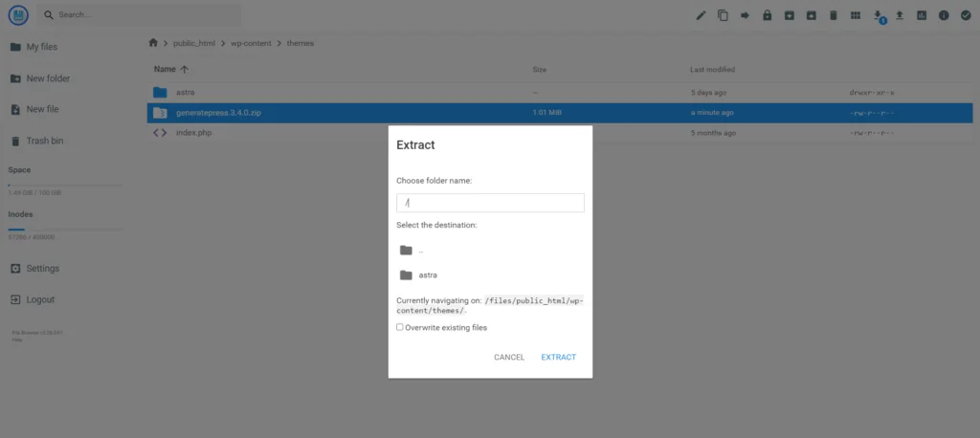Click '1.01 MiB' size of the zip file
980x438 pixels.
coord(546,113)
